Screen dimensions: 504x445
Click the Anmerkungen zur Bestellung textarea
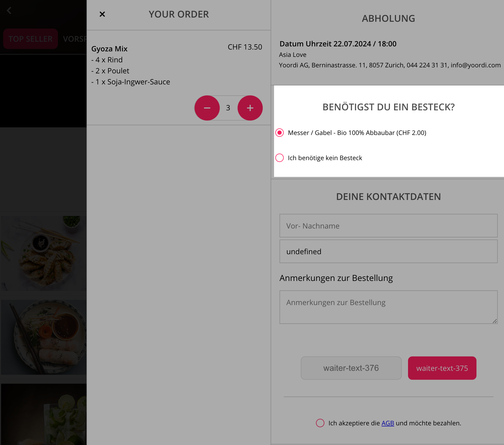(388, 307)
